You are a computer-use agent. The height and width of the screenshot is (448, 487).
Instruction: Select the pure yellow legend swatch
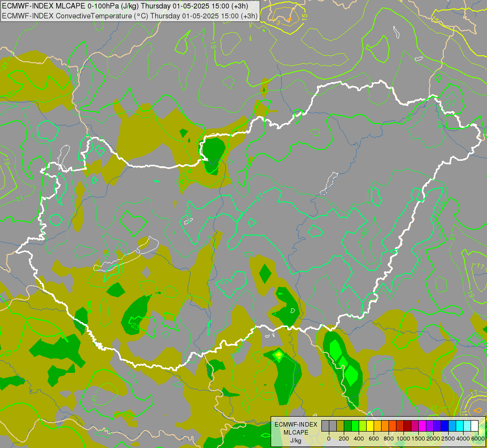point(370,426)
